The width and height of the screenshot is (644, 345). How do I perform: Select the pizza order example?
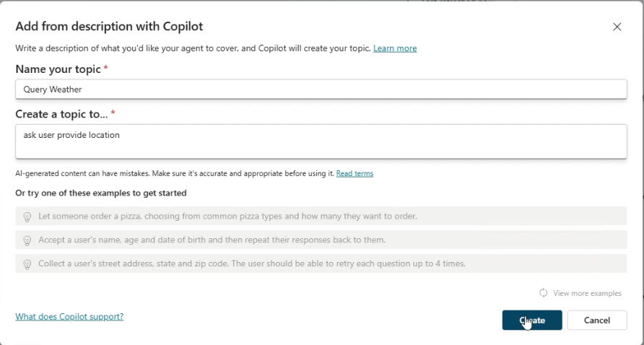tap(321, 216)
